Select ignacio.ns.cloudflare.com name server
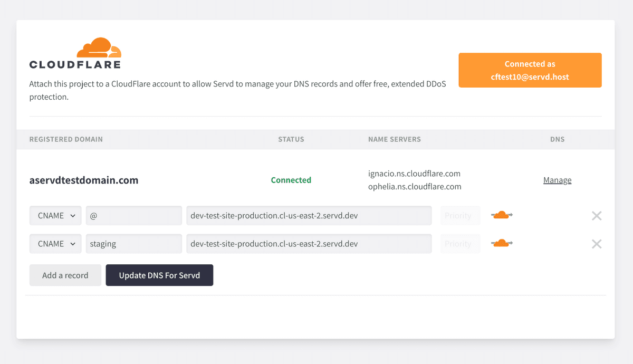 415,174
